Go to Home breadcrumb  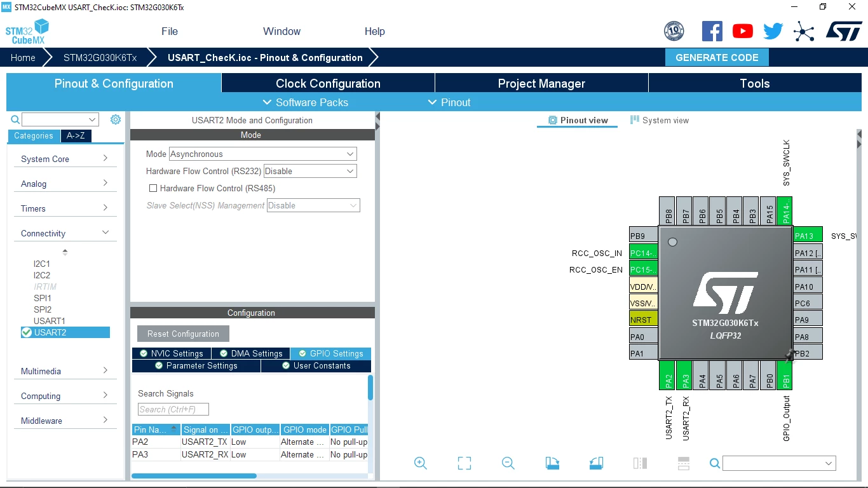coord(23,57)
